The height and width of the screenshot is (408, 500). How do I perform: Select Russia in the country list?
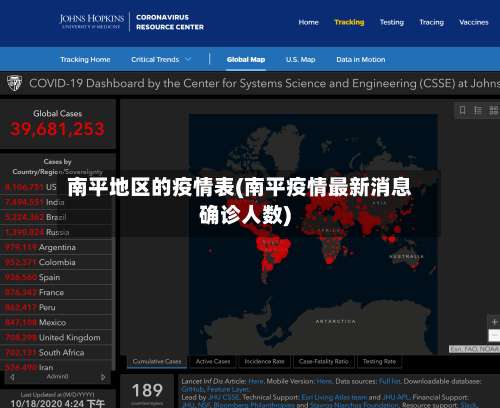click(56, 232)
